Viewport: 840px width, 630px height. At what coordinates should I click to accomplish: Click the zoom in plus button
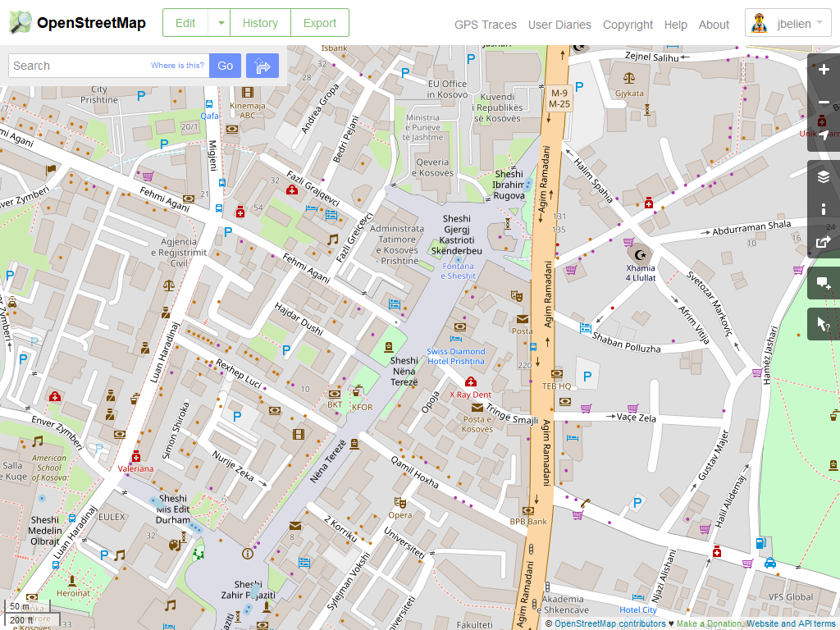point(824,70)
